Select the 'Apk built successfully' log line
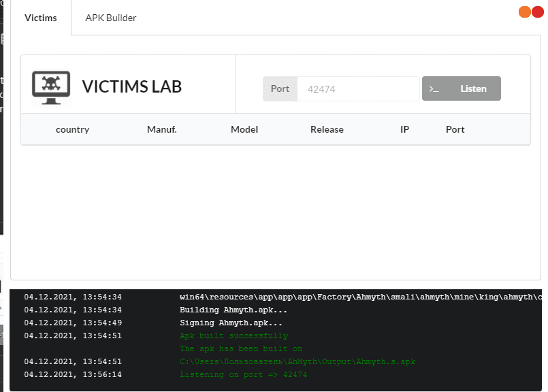The image size is (548, 392). pos(233,336)
